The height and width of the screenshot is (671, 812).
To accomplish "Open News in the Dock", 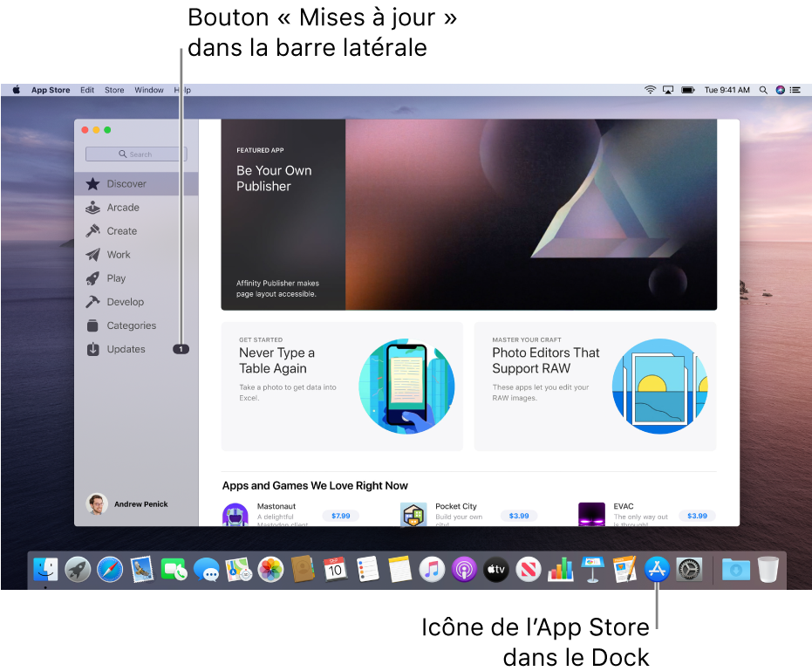I will point(529,570).
